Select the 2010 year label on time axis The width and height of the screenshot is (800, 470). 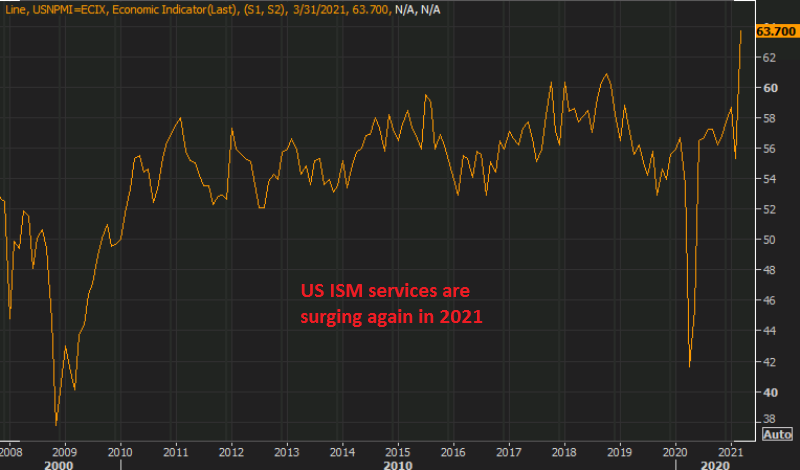(120, 452)
